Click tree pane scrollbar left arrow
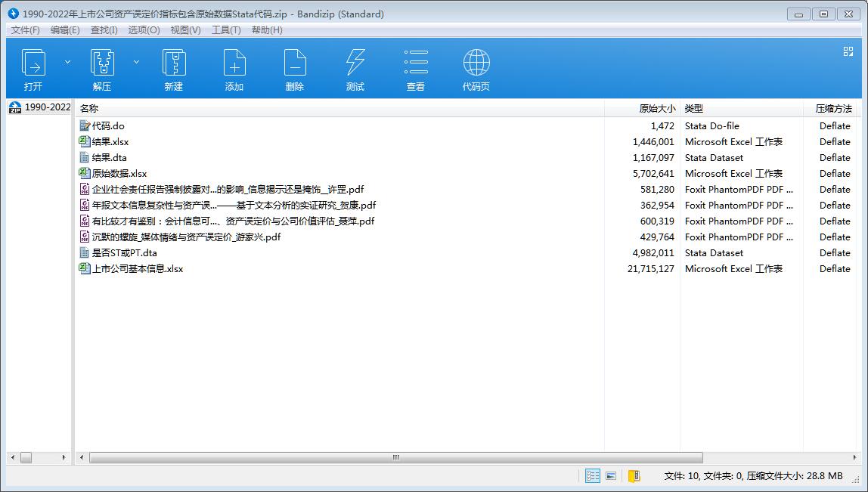The image size is (868, 492). (x=13, y=458)
